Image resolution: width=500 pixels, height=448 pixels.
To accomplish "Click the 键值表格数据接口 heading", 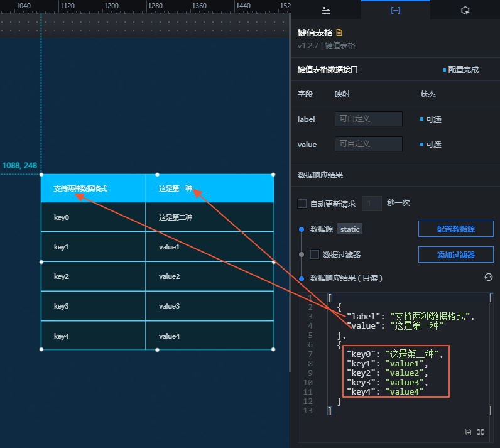I will (327, 70).
